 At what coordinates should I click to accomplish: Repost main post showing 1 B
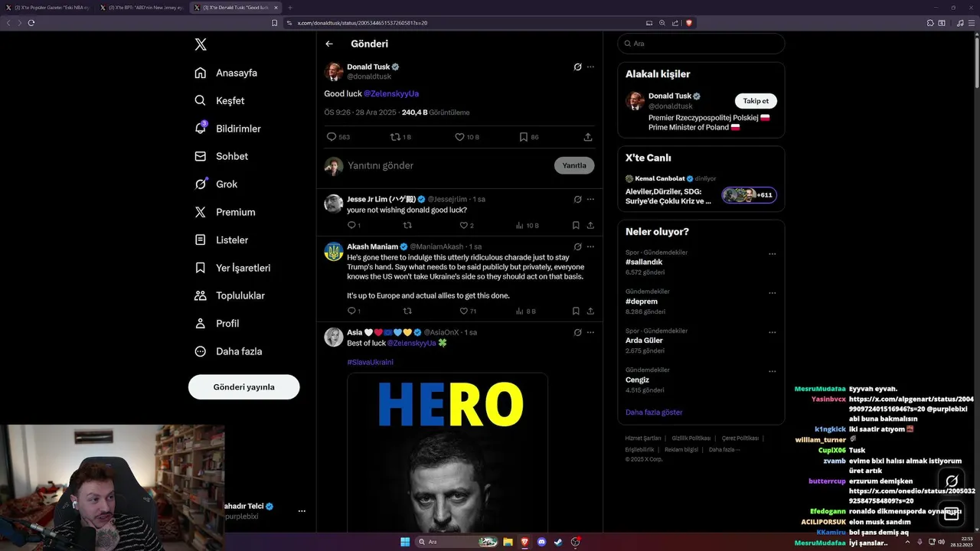tap(400, 137)
